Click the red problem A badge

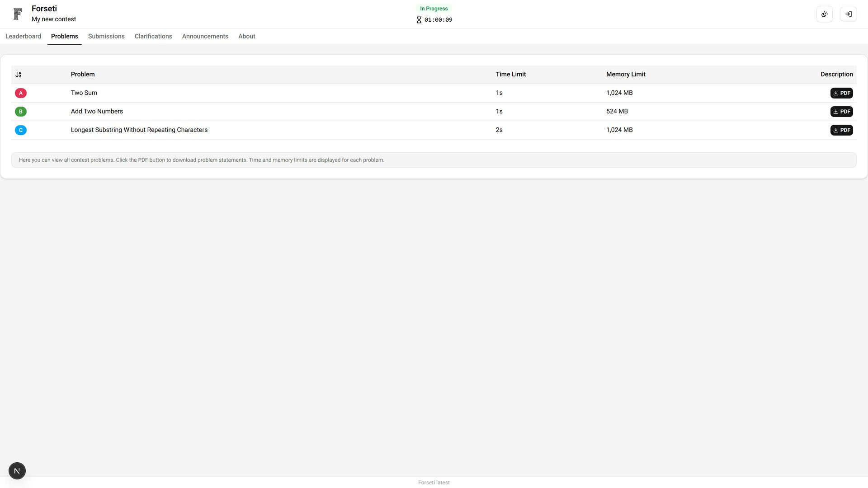[x=21, y=93]
